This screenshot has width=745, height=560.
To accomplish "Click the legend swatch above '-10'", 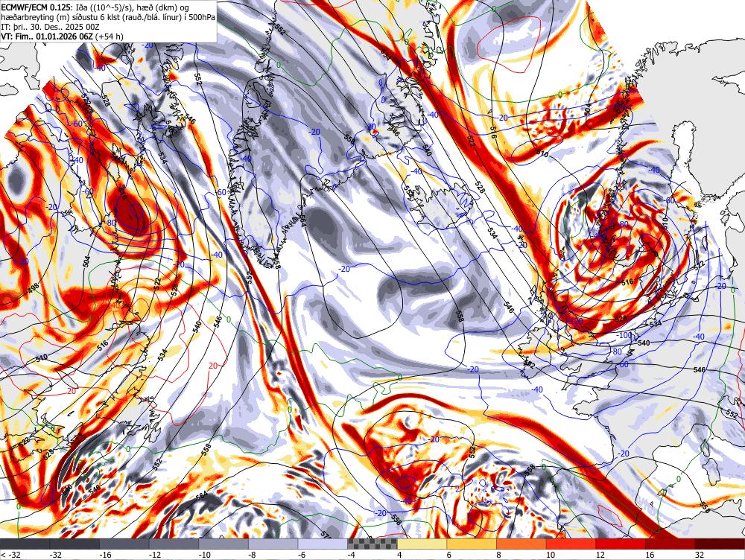I will pos(223,544).
